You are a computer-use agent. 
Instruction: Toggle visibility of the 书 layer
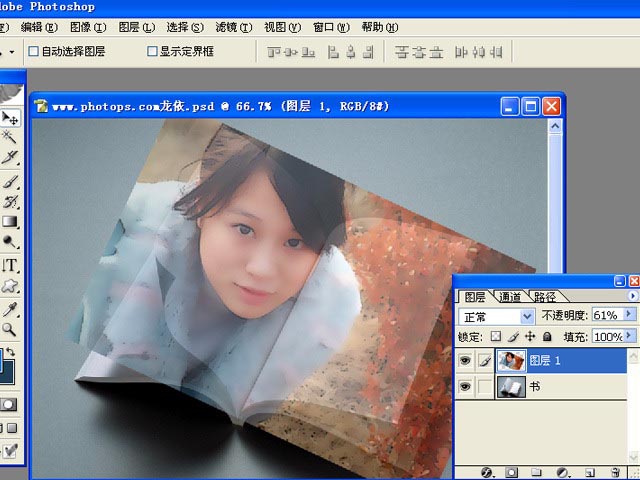point(465,387)
